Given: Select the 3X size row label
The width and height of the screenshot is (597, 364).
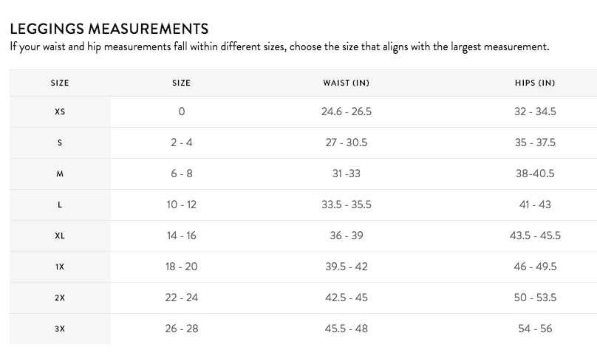Looking at the screenshot, I should [60, 329].
